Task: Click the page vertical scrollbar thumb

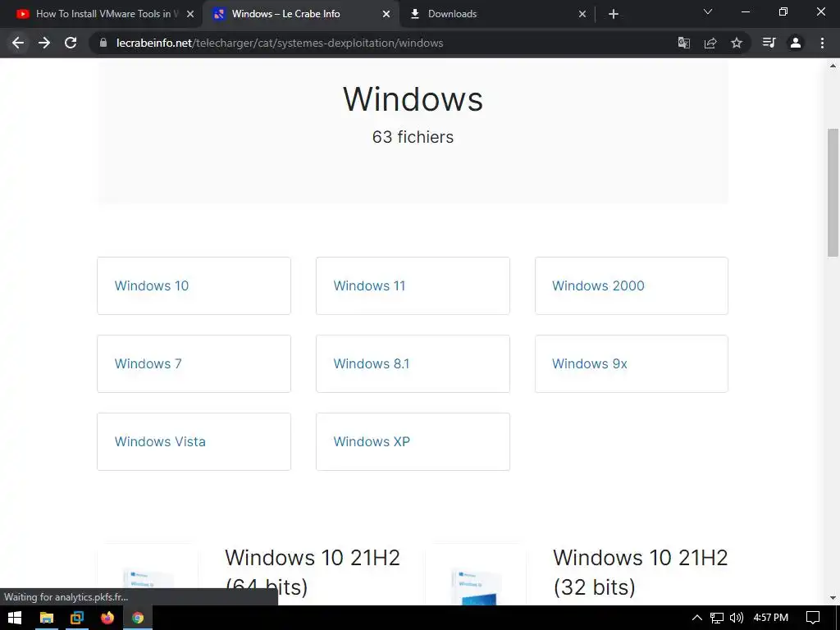Action: (833, 192)
